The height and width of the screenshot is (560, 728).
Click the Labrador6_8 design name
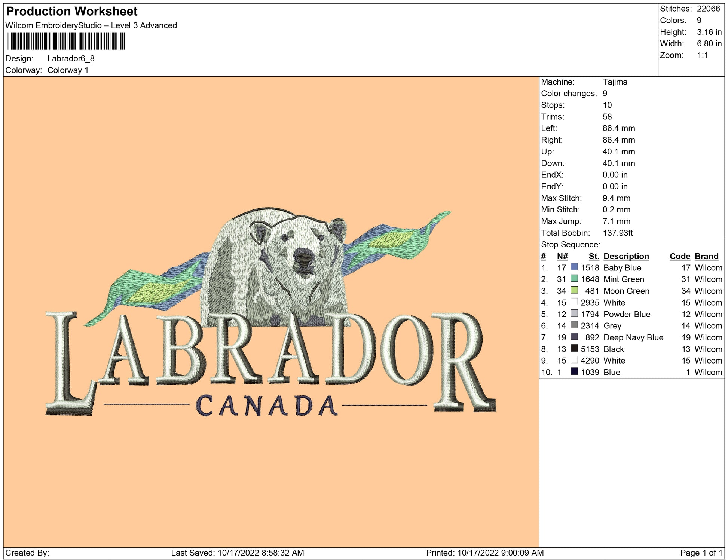[71, 59]
